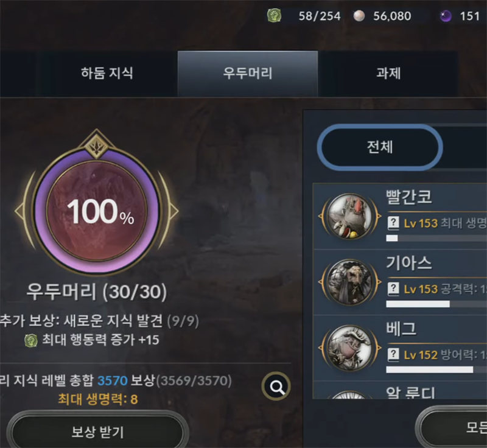
Task: Click the 100% completion circle gauge
Action: [97, 211]
